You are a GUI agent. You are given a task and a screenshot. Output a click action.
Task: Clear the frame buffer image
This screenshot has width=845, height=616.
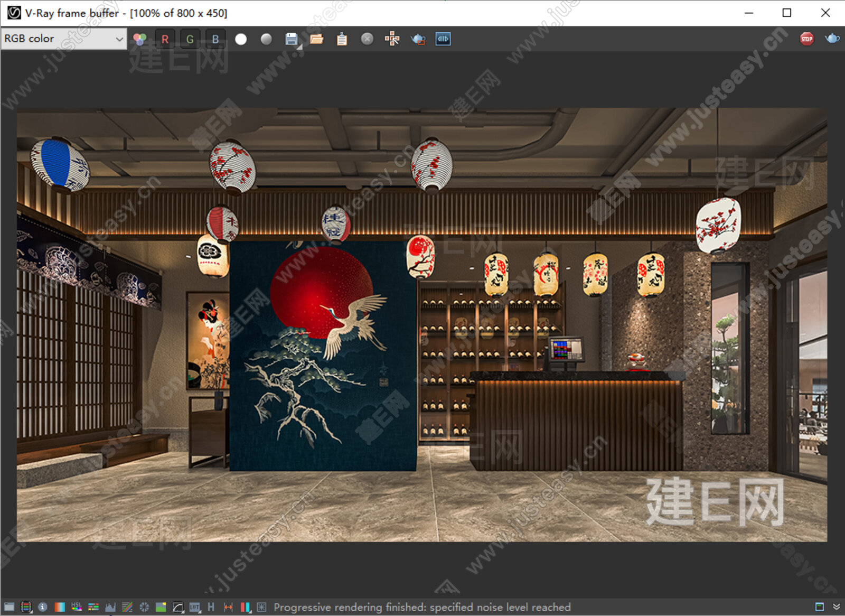pyautogui.click(x=368, y=39)
